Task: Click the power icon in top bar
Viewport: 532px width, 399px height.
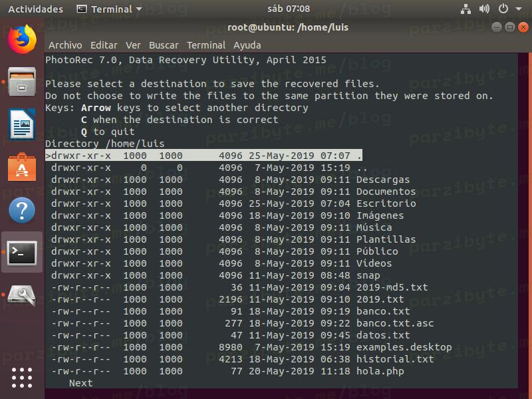Action: tap(503, 9)
